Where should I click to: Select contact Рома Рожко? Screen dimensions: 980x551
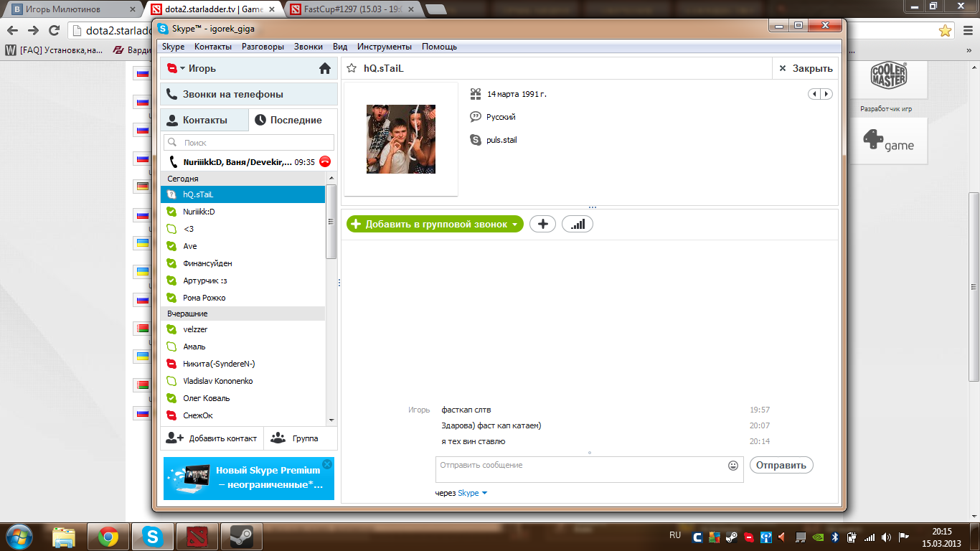pos(242,298)
